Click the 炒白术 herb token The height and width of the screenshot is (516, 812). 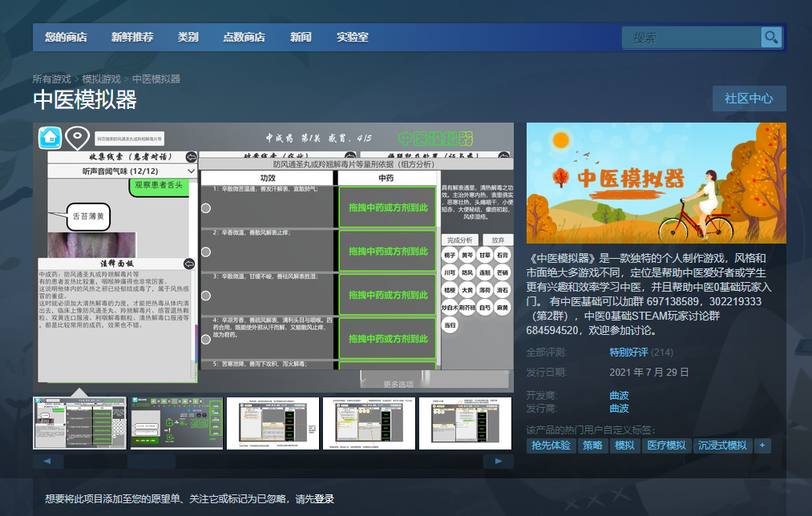click(x=450, y=308)
